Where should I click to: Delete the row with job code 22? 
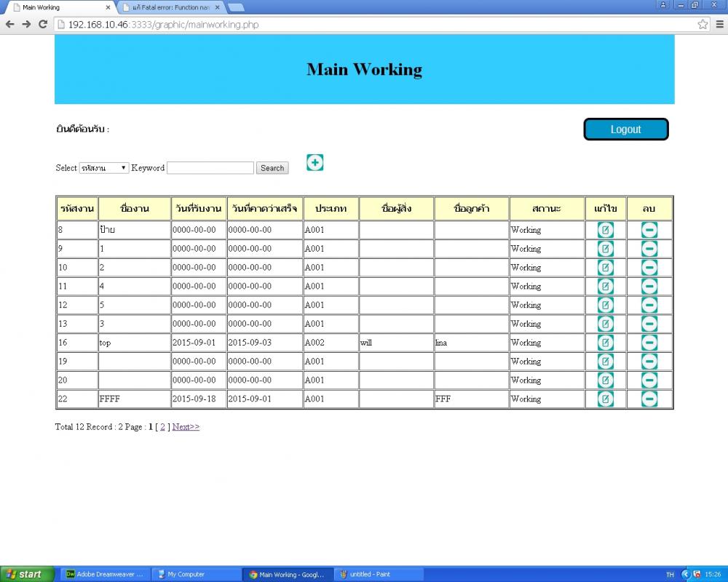(649, 399)
